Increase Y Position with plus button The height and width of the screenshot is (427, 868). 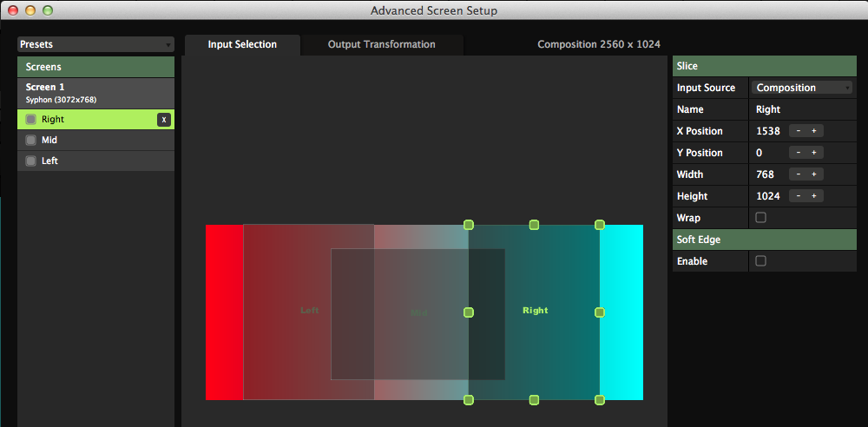pyautogui.click(x=814, y=153)
